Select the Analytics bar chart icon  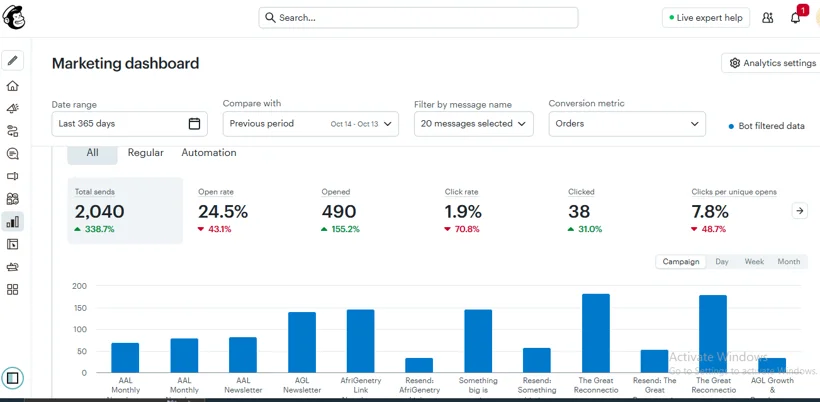click(x=13, y=222)
